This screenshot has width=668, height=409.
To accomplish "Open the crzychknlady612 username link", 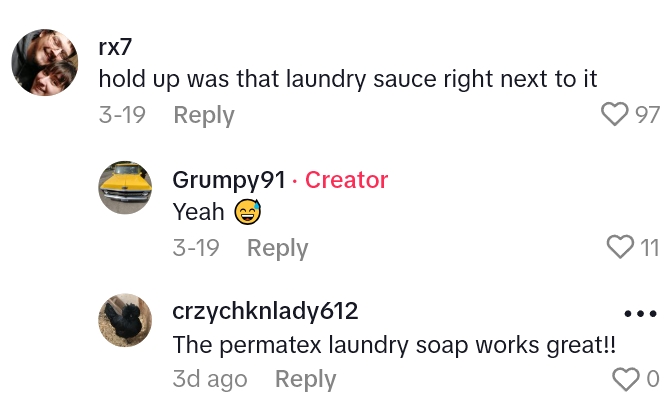I will (265, 311).
